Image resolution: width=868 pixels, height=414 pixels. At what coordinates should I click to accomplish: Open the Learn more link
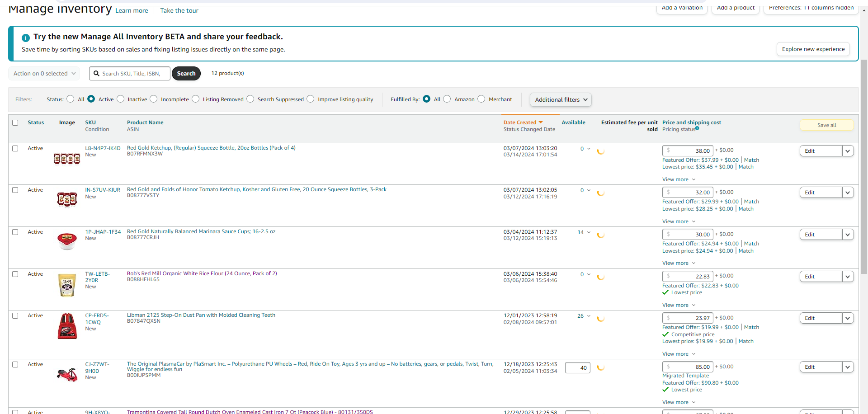pos(132,10)
